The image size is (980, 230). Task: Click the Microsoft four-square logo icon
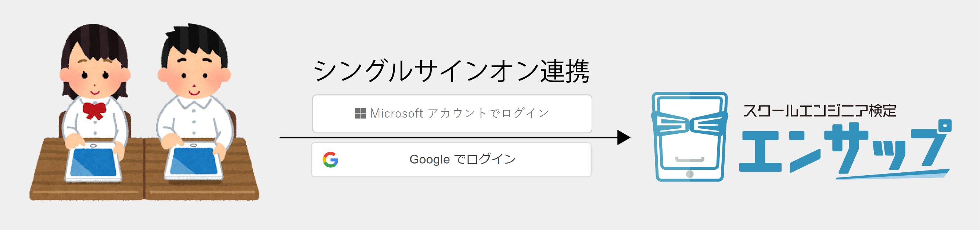click(x=360, y=113)
